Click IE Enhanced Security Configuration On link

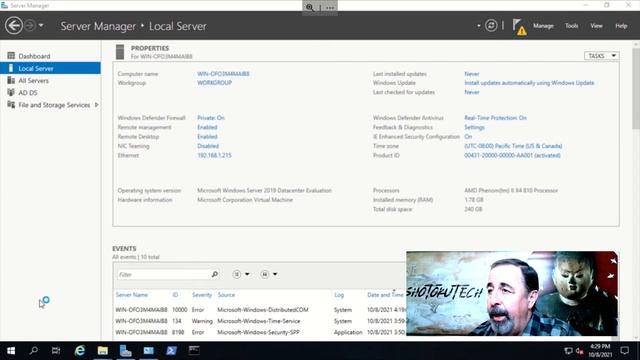pos(468,137)
